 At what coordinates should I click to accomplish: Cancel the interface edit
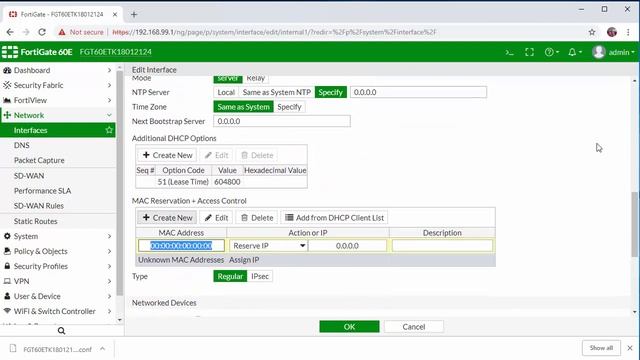[414, 327]
